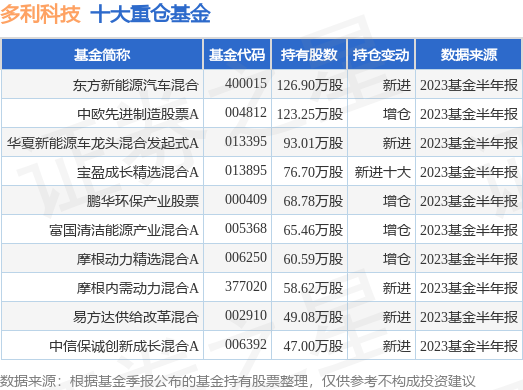The image size is (523, 390).
Task: Select fund name 东方新能源汽车混合
Action: click(x=136, y=85)
